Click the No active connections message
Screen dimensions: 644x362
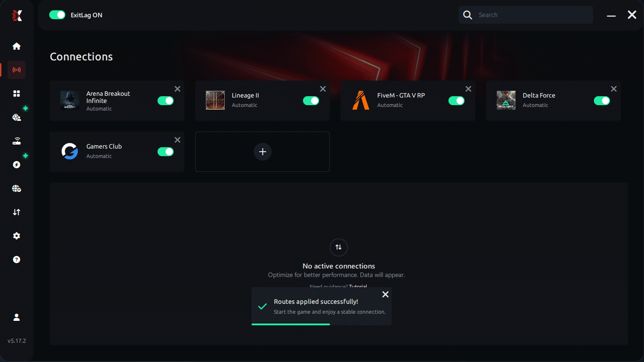339,266
